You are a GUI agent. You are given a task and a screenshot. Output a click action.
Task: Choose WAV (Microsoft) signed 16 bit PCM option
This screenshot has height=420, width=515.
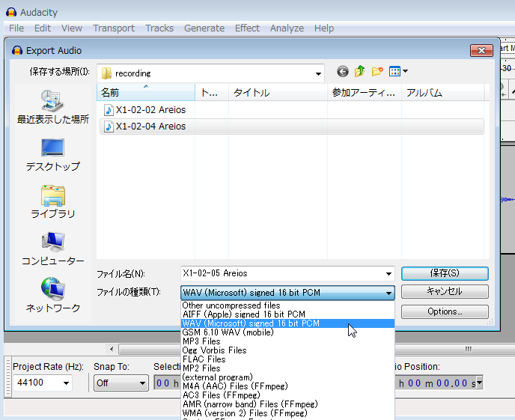click(x=287, y=323)
